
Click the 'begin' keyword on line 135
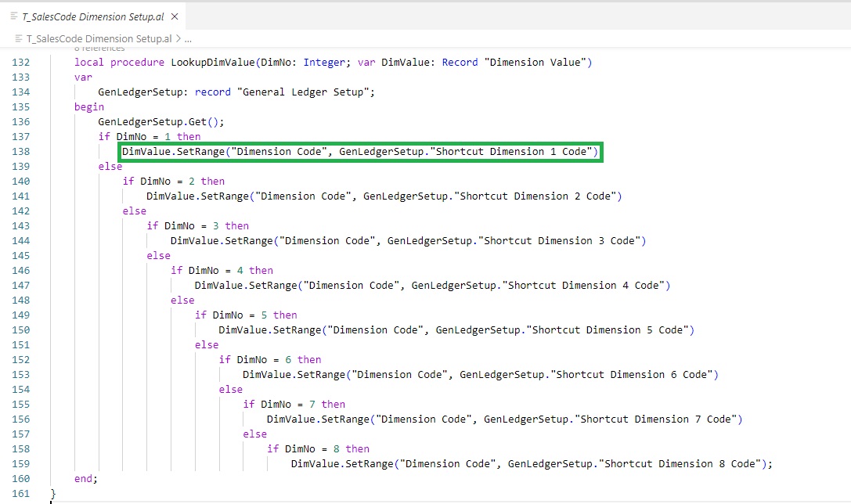point(89,107)
